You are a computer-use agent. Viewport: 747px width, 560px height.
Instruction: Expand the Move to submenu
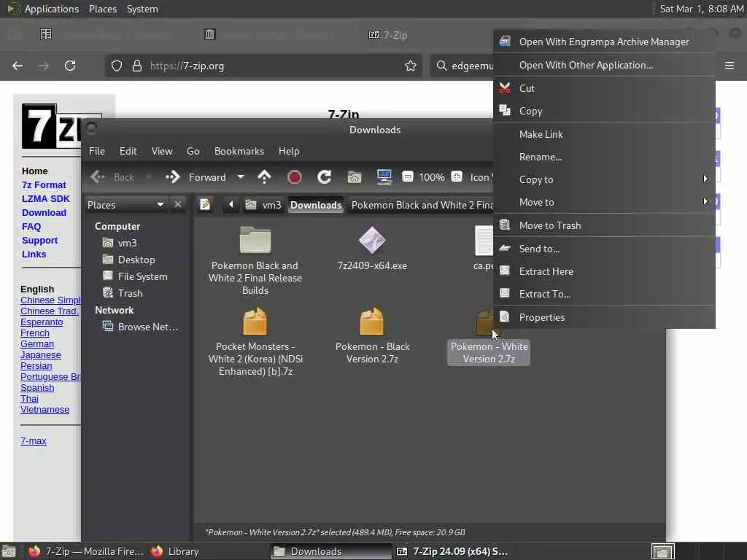pos(604,203)
